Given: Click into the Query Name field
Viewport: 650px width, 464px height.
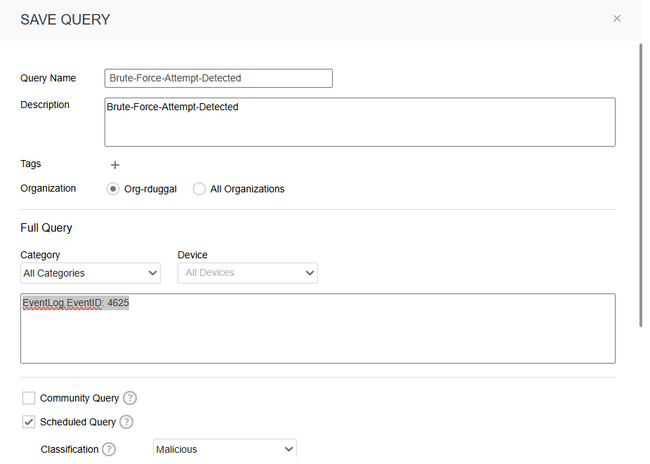Looking at the screenshot, I should pyautogui.click(x=218, y=78).
